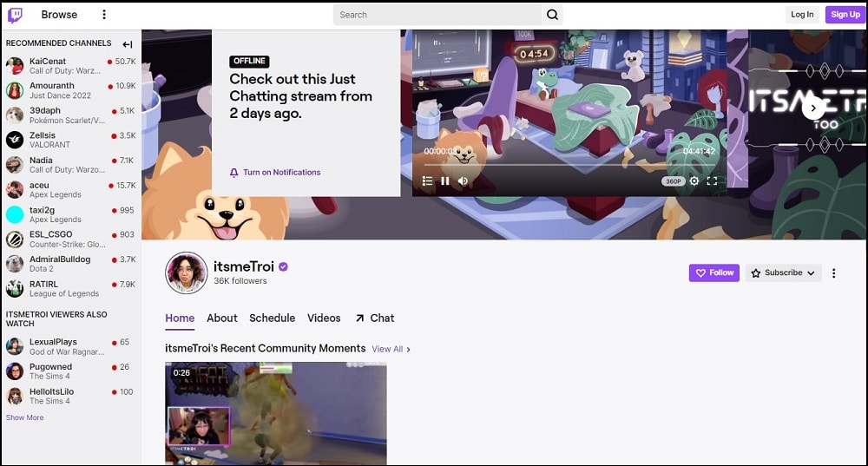
Task: Switch to the About tab
Action: pos(222,318)
